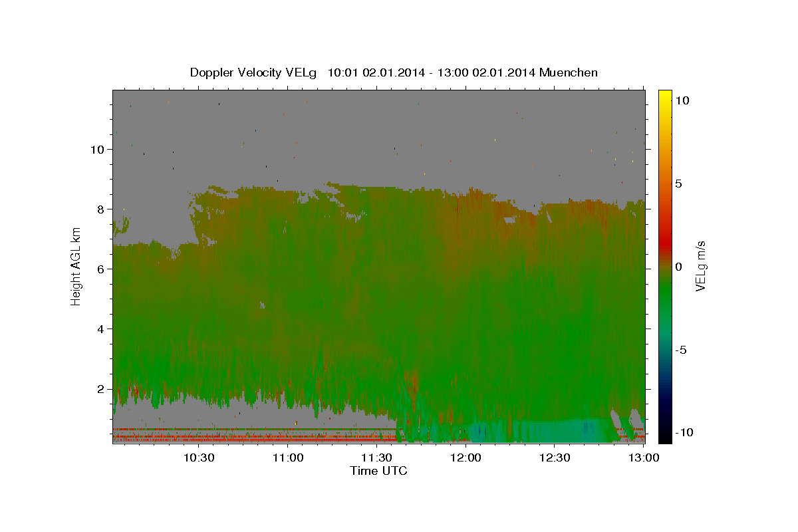798x532 pixels.
Task: Click the plot title "Doppler Velocity VELg"
Action: [255, 72]
